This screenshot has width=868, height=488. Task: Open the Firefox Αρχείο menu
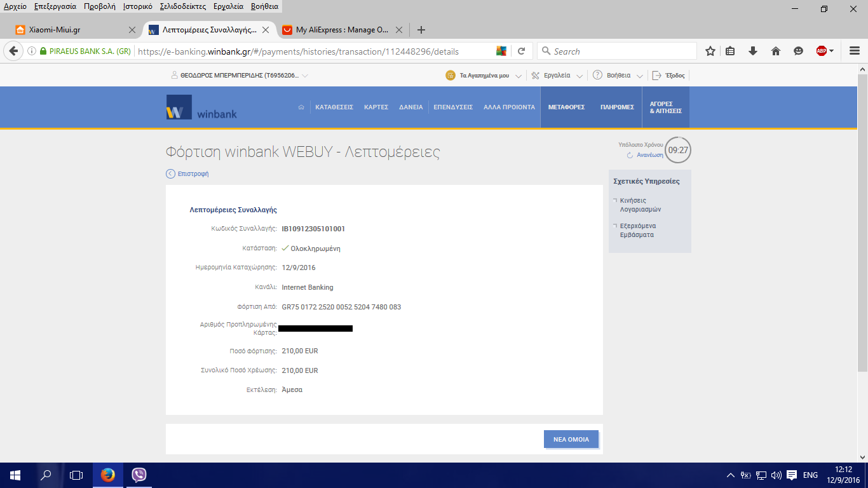15,6
